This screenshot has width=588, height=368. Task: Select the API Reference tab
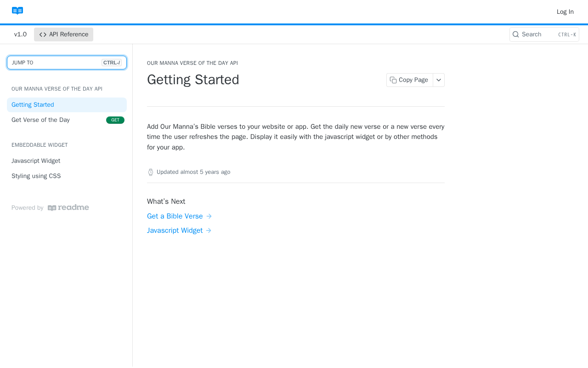pos(63,34)
